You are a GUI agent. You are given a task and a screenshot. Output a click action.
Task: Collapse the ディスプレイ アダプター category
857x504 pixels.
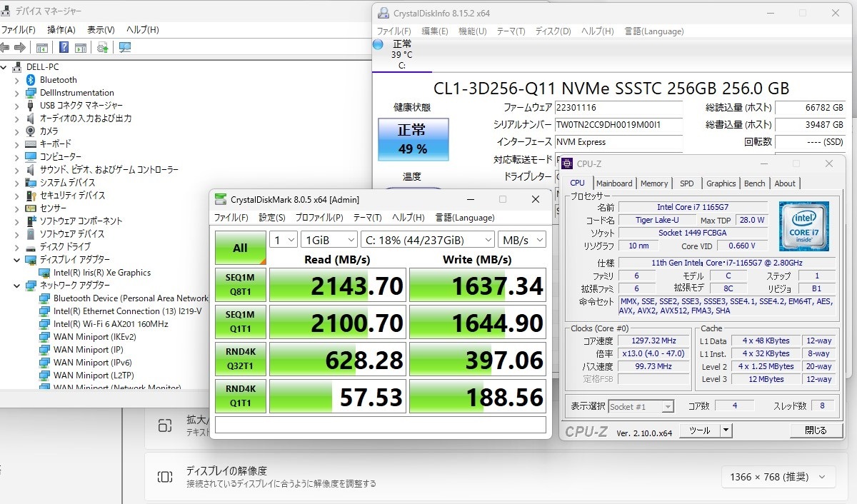pyautogui.click(x=17, y=260)
